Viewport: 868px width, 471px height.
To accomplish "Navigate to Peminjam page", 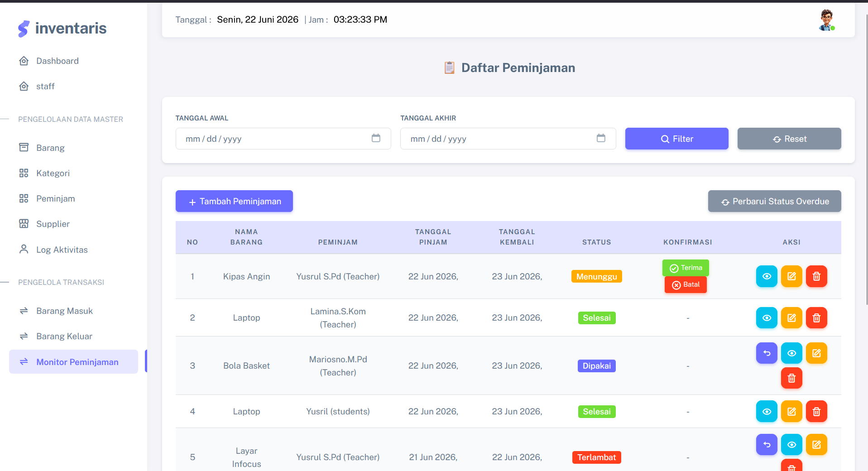I will coord(73,198).
